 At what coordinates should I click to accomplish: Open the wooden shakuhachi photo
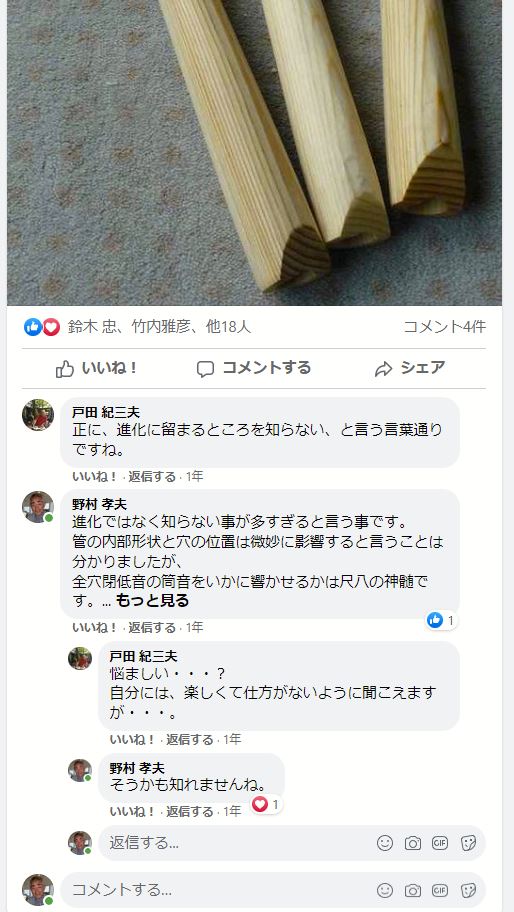pos(254,152)
